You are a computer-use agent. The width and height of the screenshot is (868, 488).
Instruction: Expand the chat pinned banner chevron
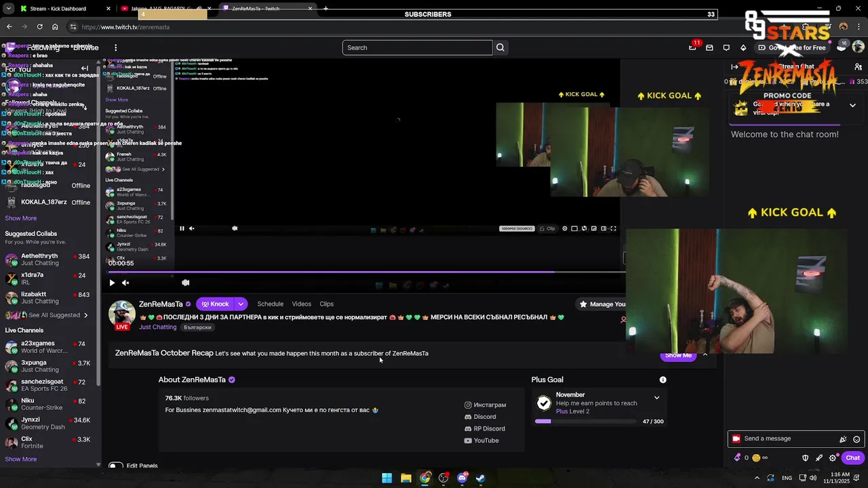point(852,106)
